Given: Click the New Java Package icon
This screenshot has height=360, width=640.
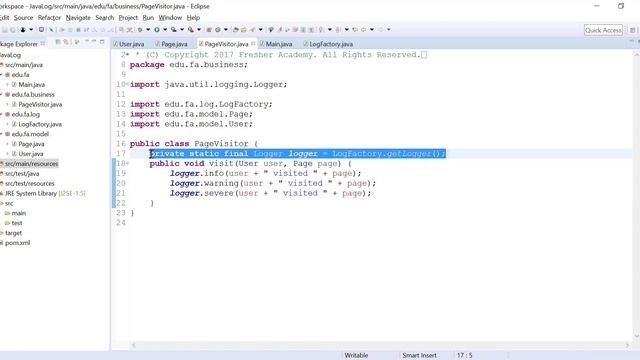Looking at the screenshot, I should 209,29.
